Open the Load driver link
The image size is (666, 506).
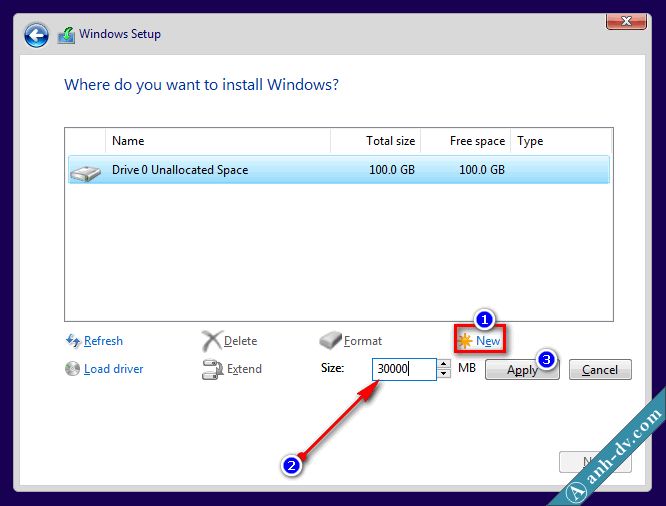[113, 369]
